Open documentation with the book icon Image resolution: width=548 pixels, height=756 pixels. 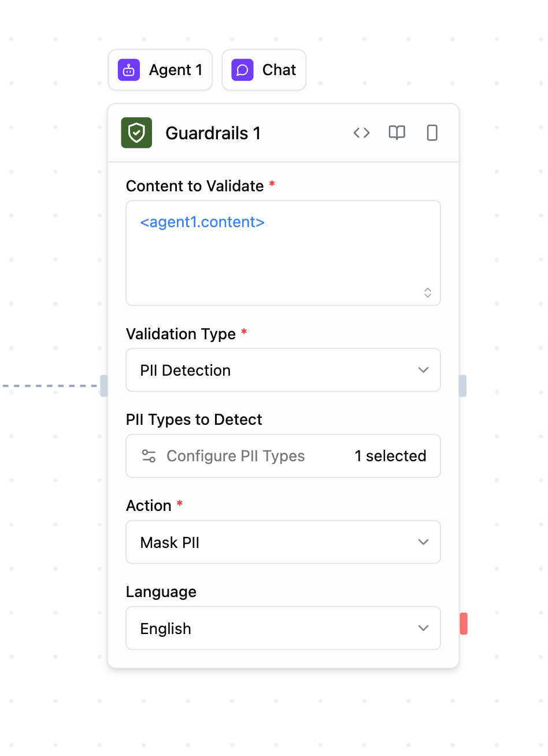(x=397, y=133)
